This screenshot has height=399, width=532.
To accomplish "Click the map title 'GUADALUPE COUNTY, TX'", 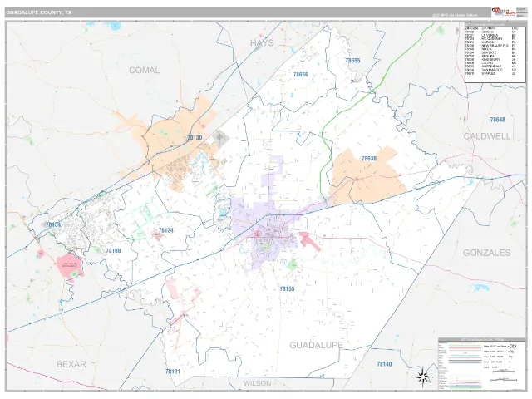I will [x=39, y=12].
